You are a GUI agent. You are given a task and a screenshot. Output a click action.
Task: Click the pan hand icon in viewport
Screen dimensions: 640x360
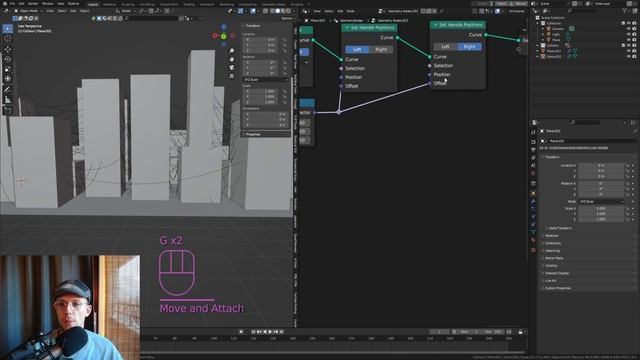pyautogui.click(x=232, y=59)
